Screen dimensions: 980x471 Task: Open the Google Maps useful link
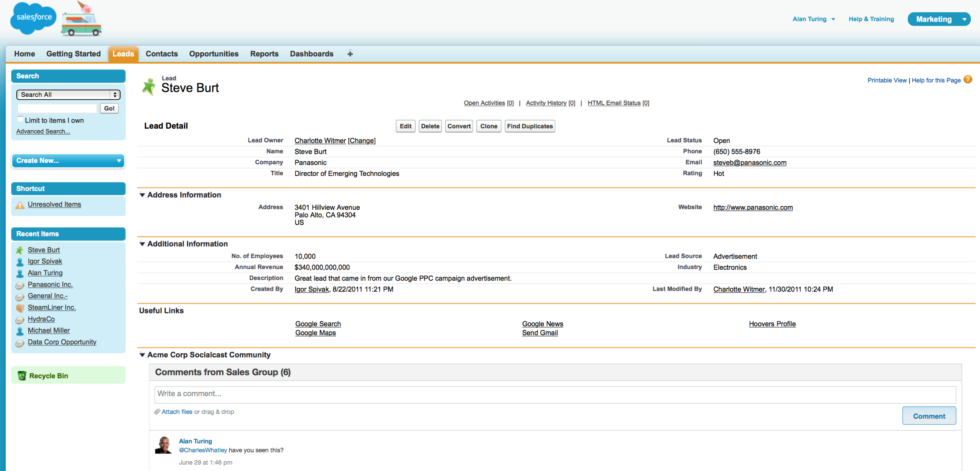(315, 333)
